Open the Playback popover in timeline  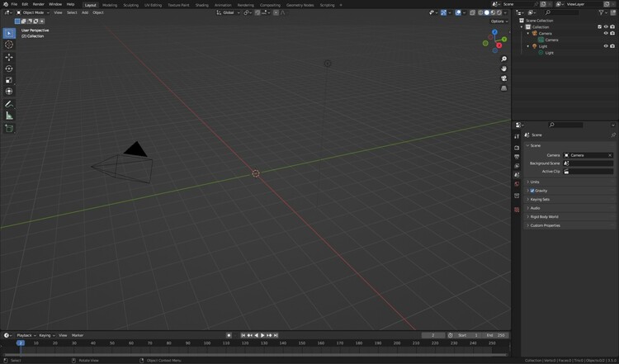(25, 335)
